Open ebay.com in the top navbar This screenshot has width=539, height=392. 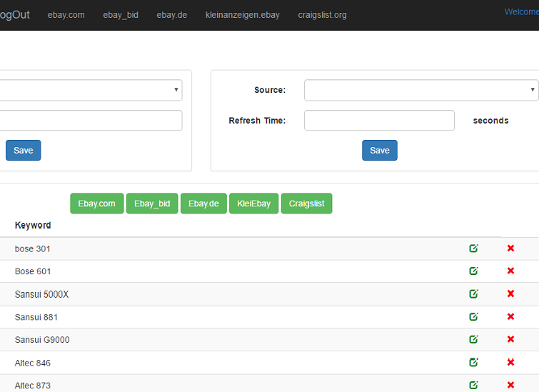pyautogui.click(x=66, y=15)
